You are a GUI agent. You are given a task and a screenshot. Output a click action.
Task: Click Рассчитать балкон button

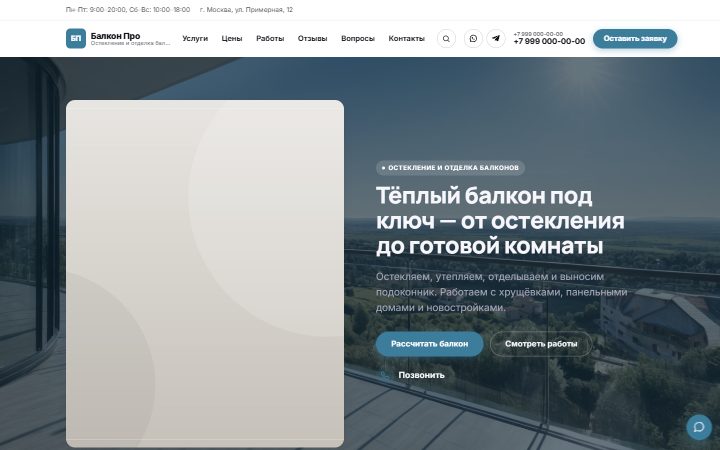tap(429, 344)
